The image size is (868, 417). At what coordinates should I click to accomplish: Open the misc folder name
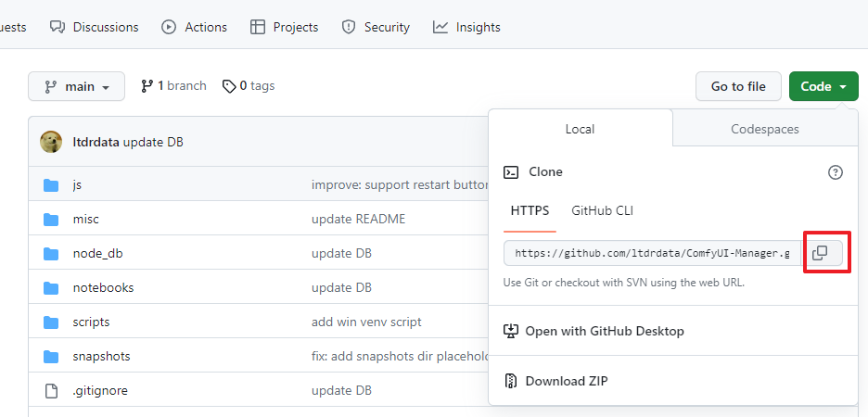pyautogui.click(x=86, y=220)
